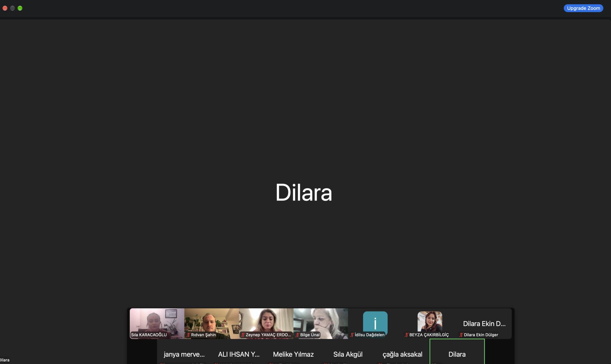The width and height of the screenshot is (611, 364).
Task: Select the Sıla Akgül participant tile
Action: [348, 352]
